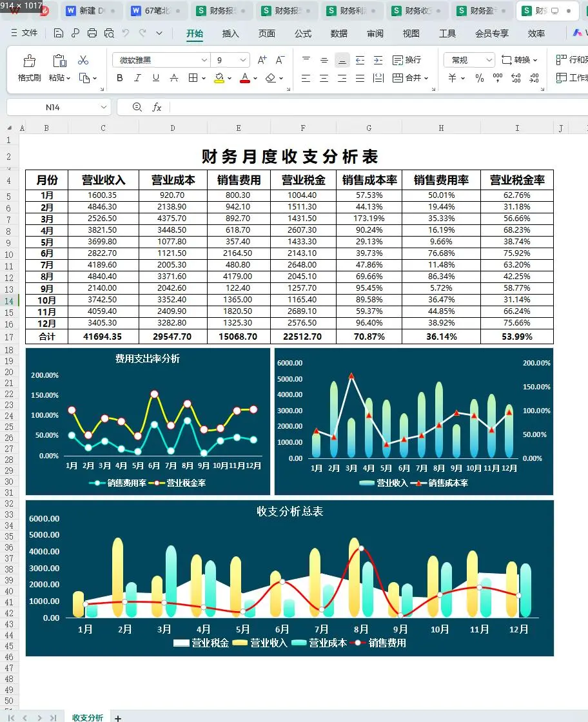Click the distributed alignment icon left of 合并
The width and height of the screenshot is (588, 722).
click(x=378, y=78)
